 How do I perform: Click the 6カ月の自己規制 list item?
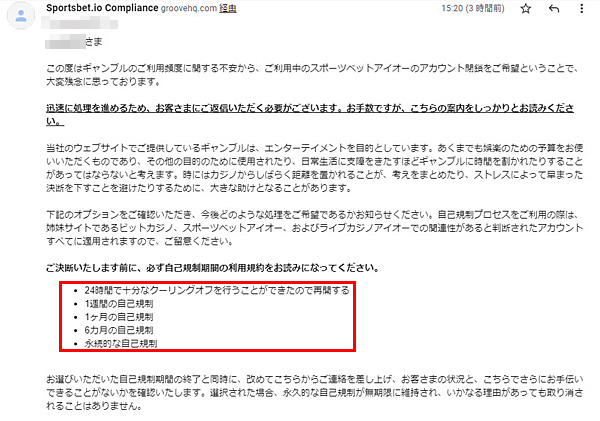tap(119, 330)
